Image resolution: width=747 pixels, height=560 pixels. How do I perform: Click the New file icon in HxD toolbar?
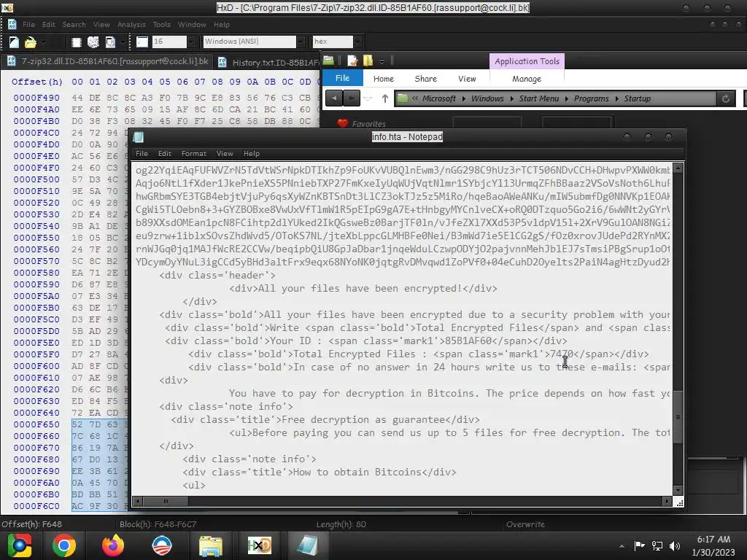click(14, 42)
